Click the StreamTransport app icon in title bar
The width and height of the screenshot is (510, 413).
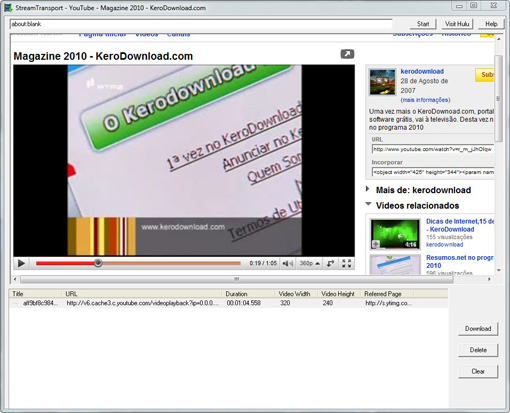(8, 7)
